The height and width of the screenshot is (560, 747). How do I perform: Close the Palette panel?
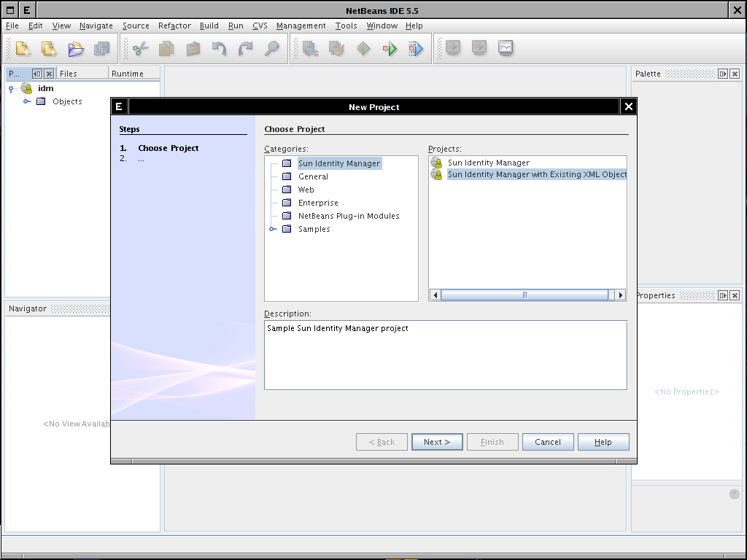click(x=735, y=74)
